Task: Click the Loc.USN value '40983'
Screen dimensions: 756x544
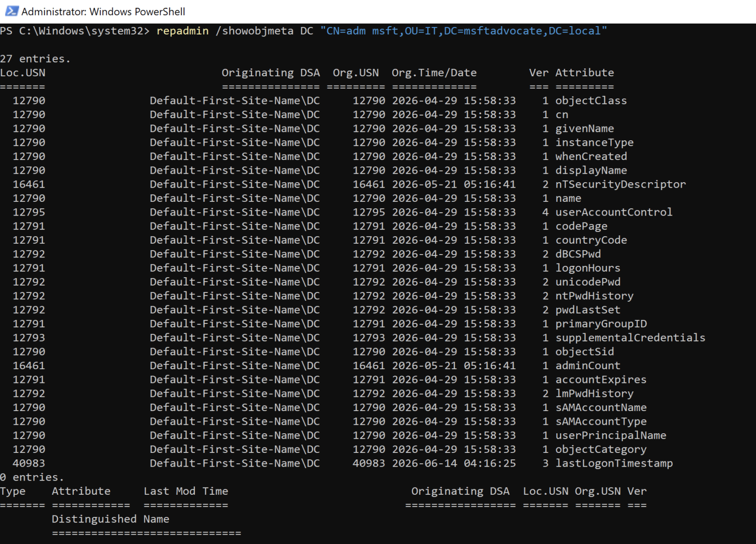Action: click(29, 463)
